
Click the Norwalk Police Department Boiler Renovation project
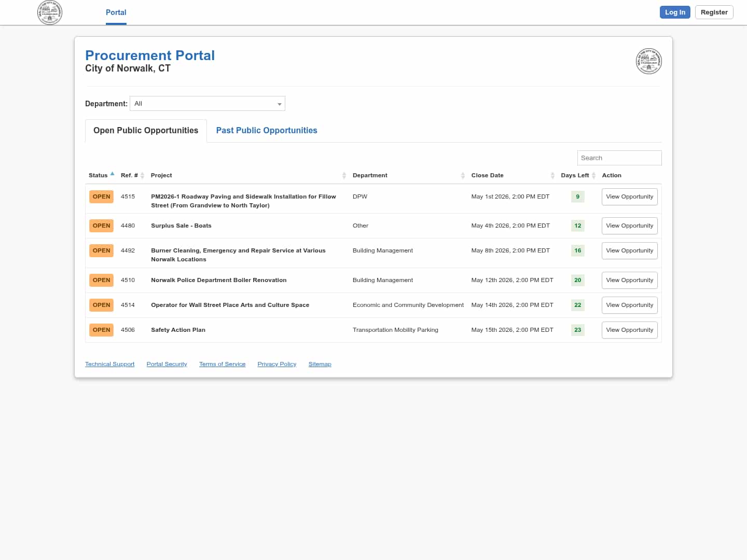pyautogui.click(x=218, y=280)
